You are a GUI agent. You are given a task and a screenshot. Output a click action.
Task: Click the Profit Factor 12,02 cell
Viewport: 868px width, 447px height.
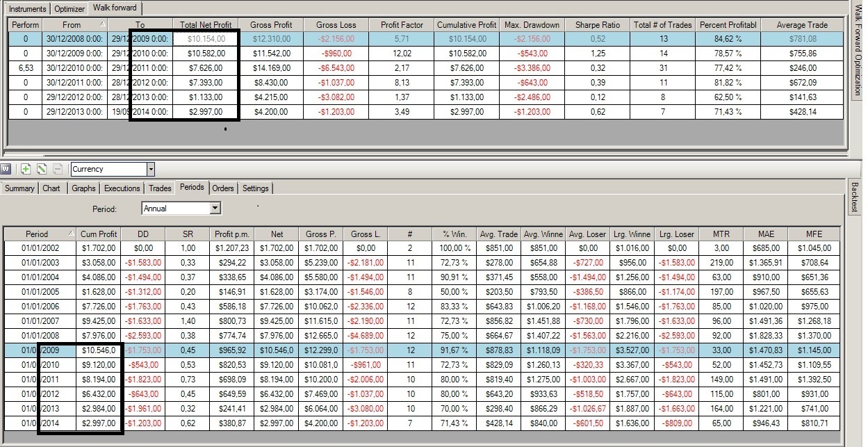402,54
